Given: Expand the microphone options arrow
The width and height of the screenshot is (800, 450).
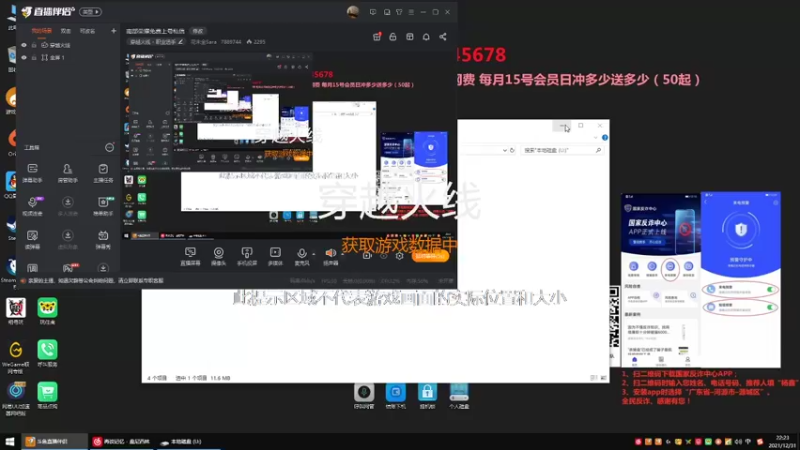Looking at the screenshot, I should pos(313,254).
